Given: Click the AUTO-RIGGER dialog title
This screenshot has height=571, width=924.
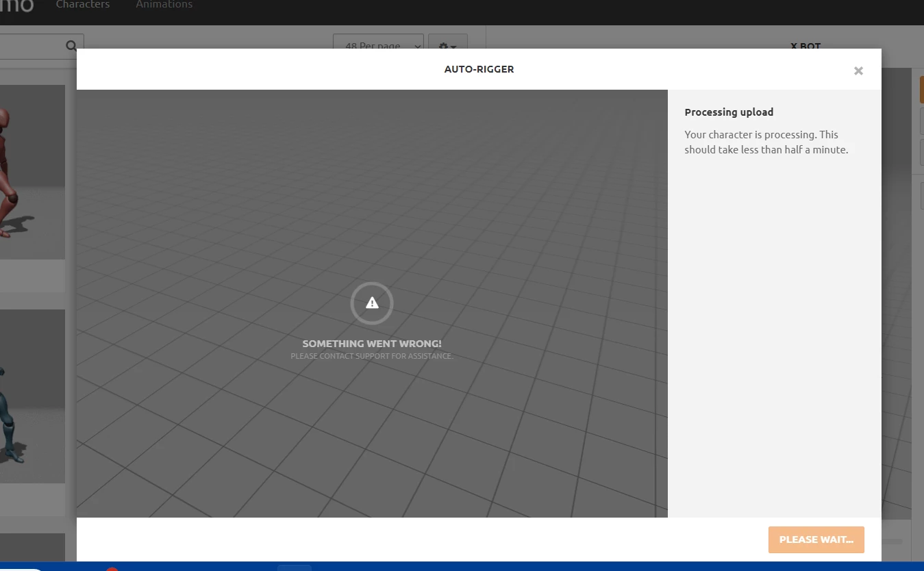Looking at the screenshot, I should (479, 69).
